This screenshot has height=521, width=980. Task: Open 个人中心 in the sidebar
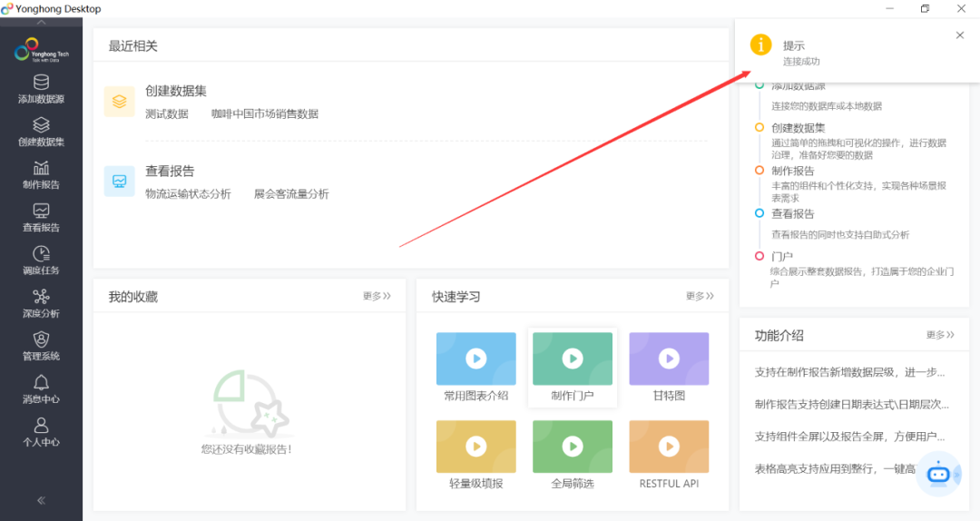(x=41, y=431)
